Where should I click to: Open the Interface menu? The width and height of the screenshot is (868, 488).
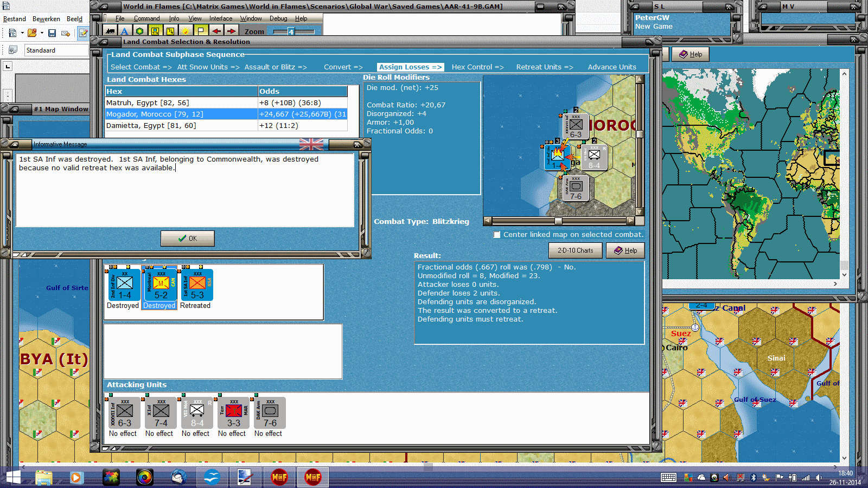point(221,18)
